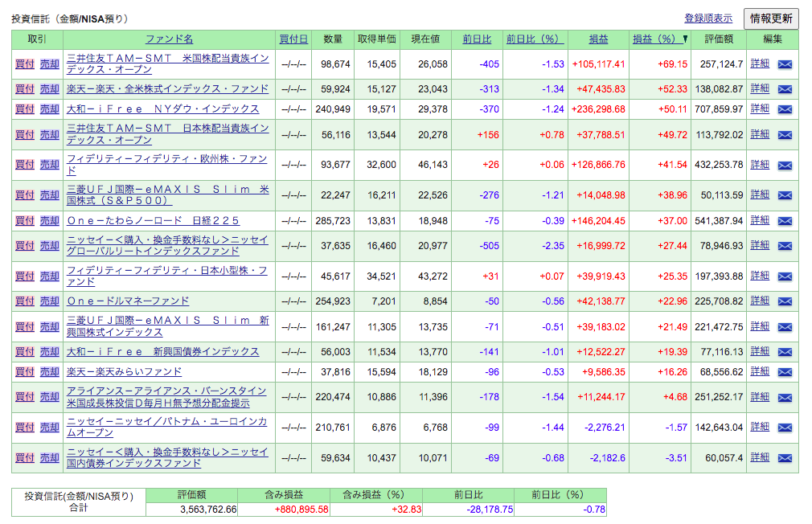Select total day change -28,178.75
Viewport: 812px width, 524px height.
pyautogui.click(x=490, y=510)
